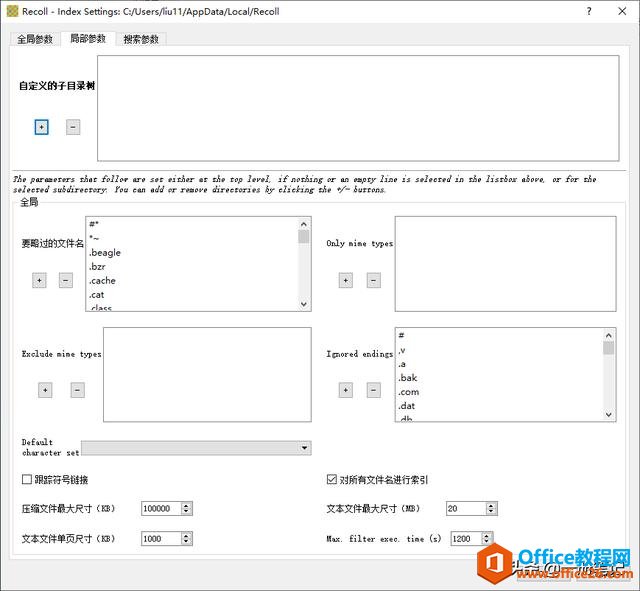
Task: Select #* entry in skipped names list
Action: point(193,224)
